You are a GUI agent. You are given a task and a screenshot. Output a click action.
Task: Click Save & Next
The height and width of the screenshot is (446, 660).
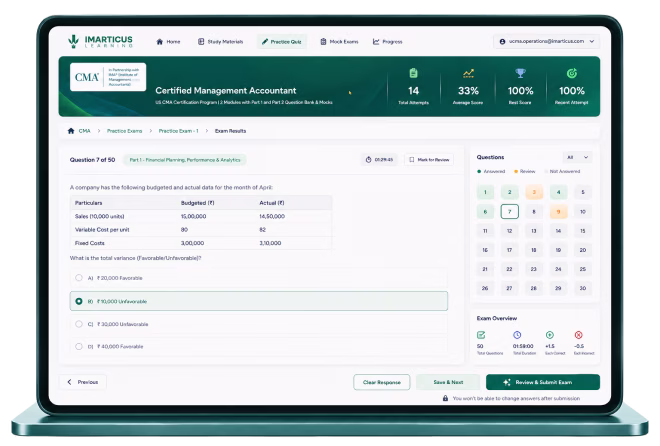click(448, 382)
